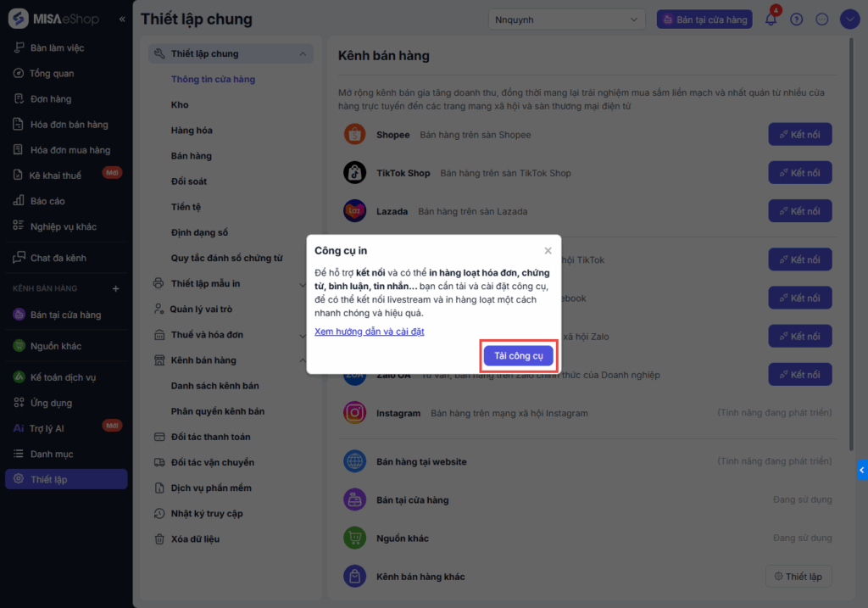Image resolution: width=868 pixels, height=608 pixels.
Task: Open Đơn hàng in the sidebar
Action: coord(51,99)
